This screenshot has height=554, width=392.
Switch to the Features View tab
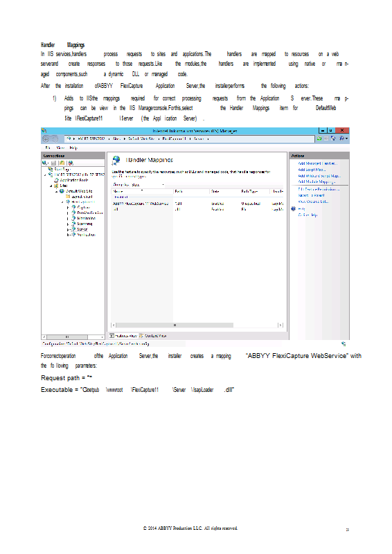pos(123,336)
